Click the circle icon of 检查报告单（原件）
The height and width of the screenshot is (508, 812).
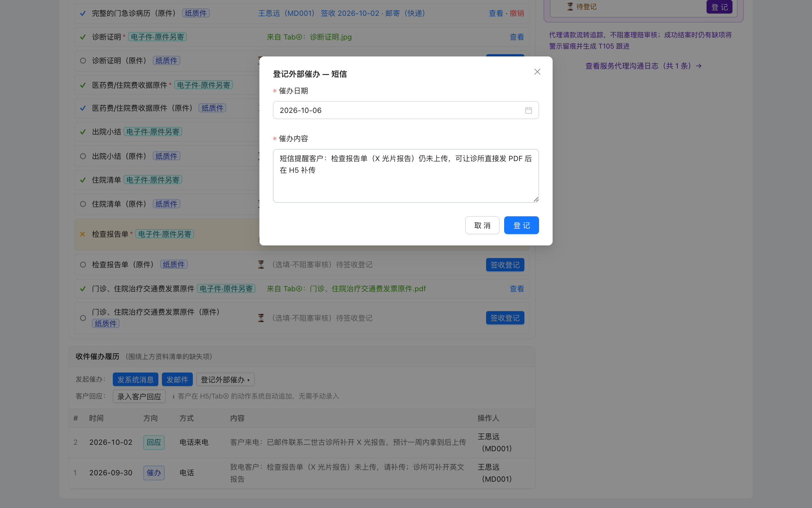[83, 265]
